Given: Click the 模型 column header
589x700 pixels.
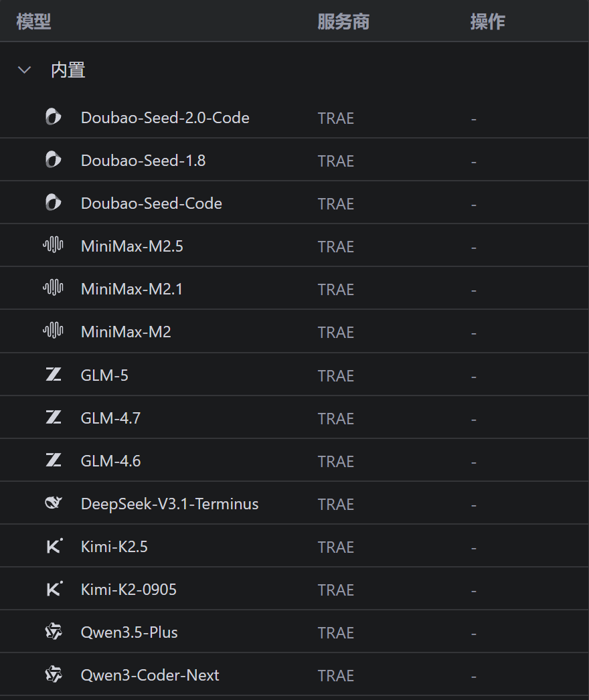Looking at the screenshot, I should (33, 21).
